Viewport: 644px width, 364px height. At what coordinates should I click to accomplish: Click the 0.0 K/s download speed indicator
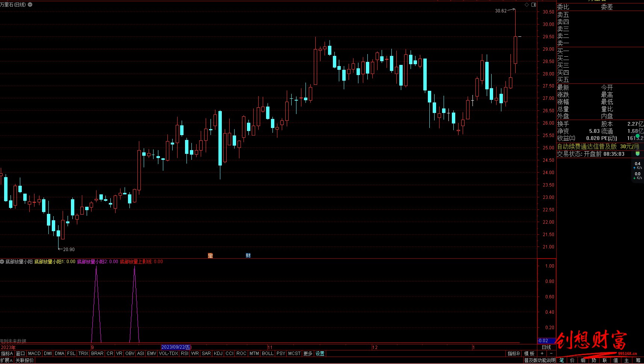(637, 176)
